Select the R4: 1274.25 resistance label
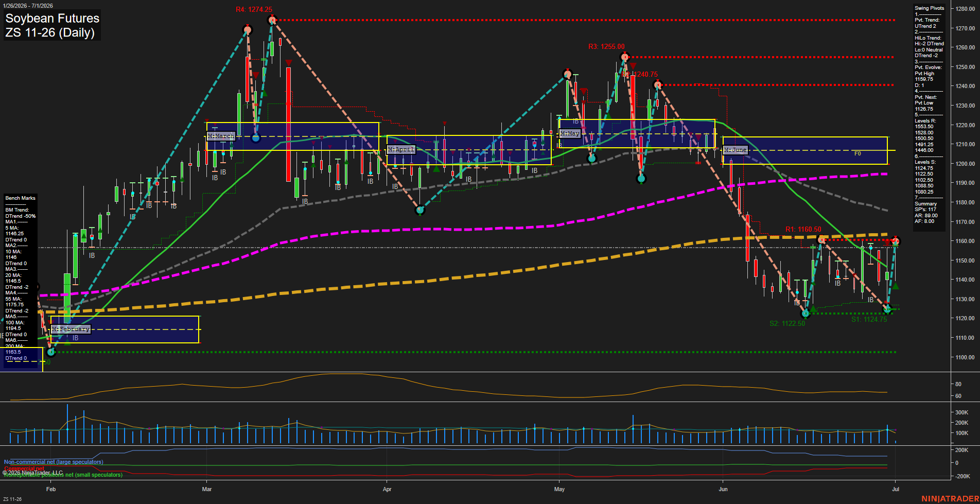The height and width of the screenshot is (504, 980). tap(254, 10)
